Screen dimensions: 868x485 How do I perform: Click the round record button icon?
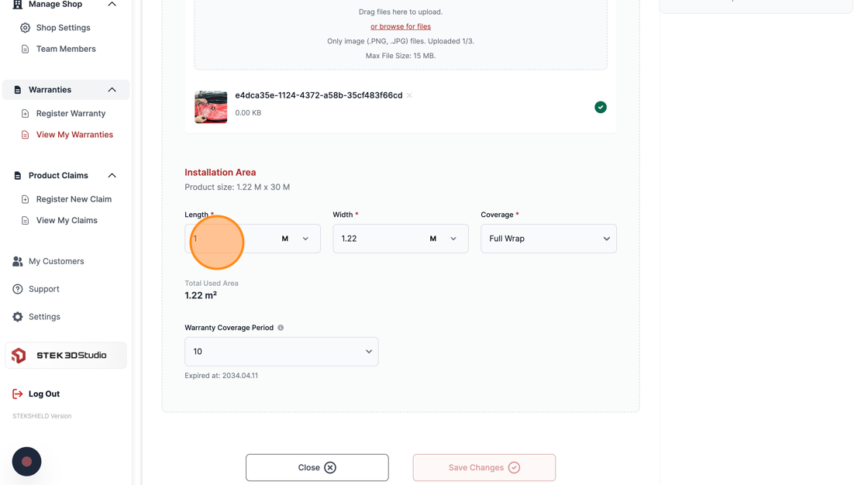[26, 462]
